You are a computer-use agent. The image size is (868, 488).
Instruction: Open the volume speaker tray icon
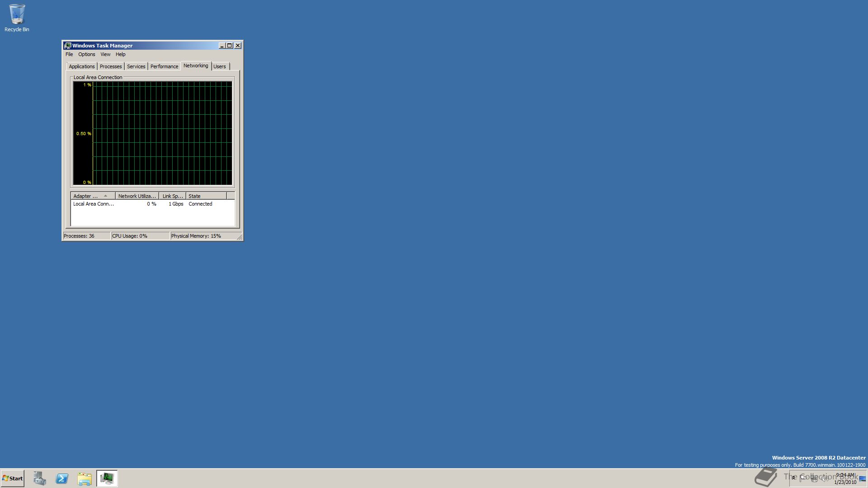pyautogui.click(x=825, y=478)
